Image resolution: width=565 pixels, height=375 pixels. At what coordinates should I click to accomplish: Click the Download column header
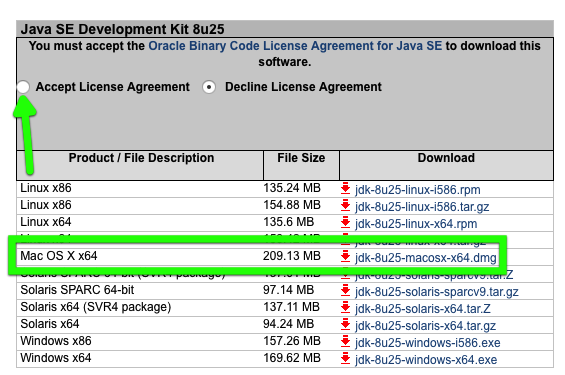pos(446,158)
